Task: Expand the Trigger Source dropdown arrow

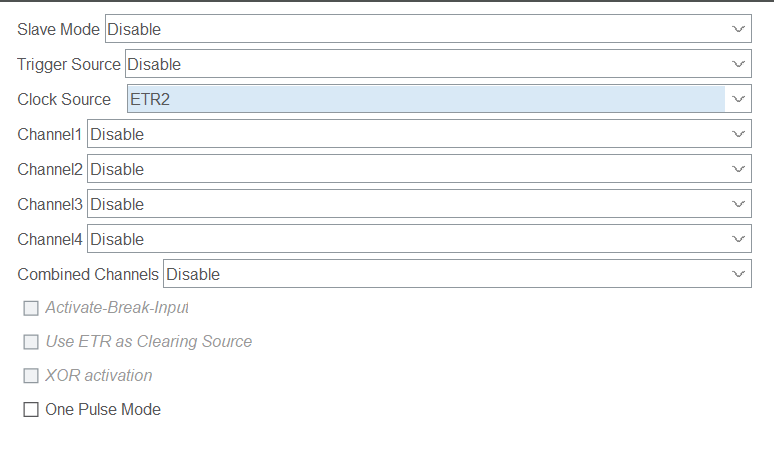Action: tap(738, 64)
